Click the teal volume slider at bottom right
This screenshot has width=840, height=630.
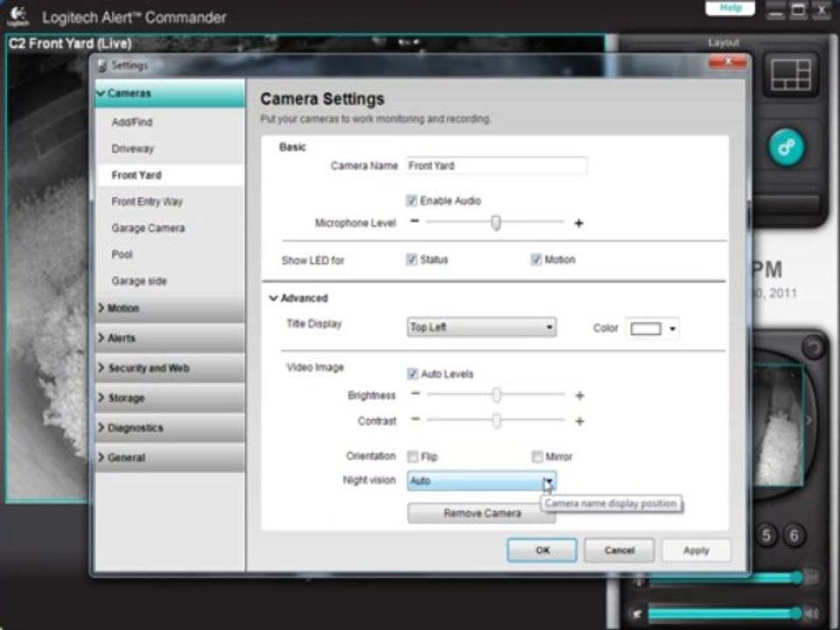click(x=724, y=613)
